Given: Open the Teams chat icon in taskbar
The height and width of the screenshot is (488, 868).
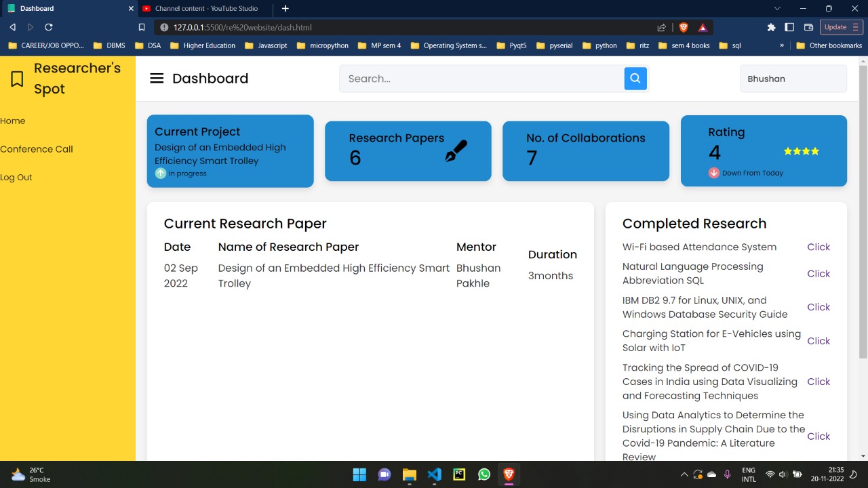Looking at the screenshot, I should [x=384, y=474].
